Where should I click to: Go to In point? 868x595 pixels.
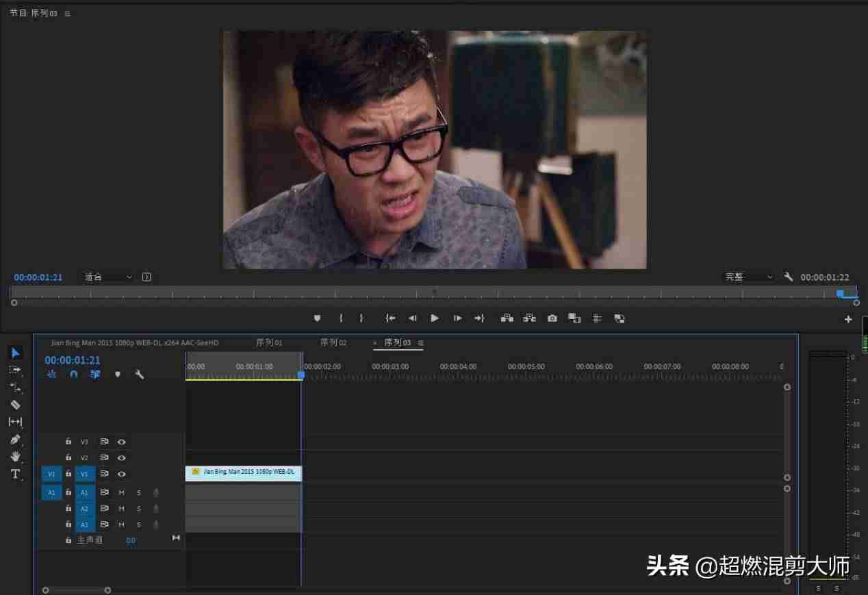click(390, 318)
